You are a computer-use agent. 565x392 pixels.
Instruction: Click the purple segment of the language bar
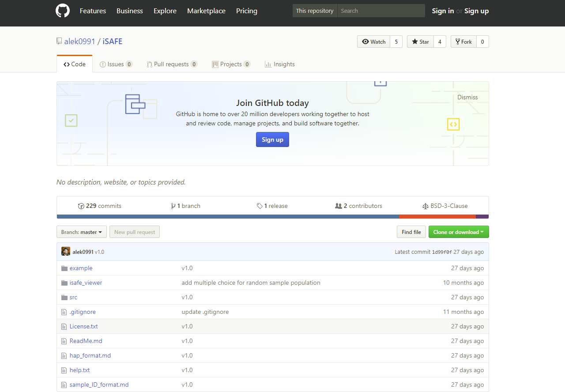pos(482,217)
